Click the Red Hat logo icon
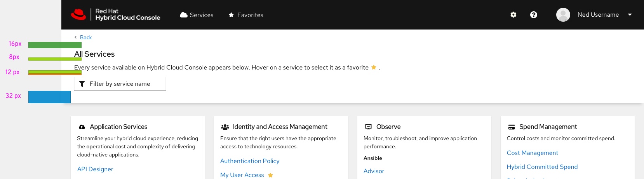This screenshot has height=179, width=644. pos(78,14)
